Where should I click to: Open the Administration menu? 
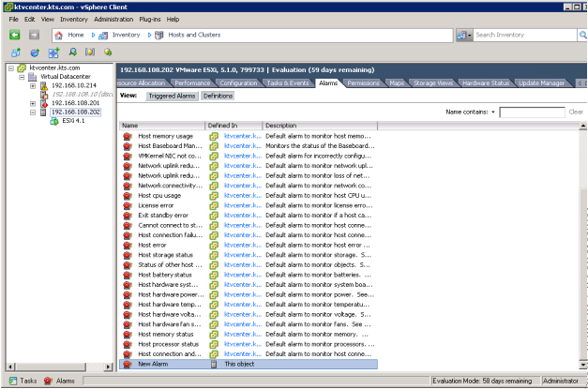[x=113, y=19]
